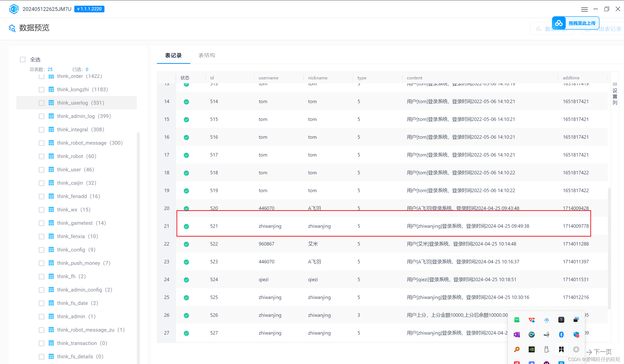Check the 全选 select-all checkbox

pyautogui.click(x=23, y=60)
